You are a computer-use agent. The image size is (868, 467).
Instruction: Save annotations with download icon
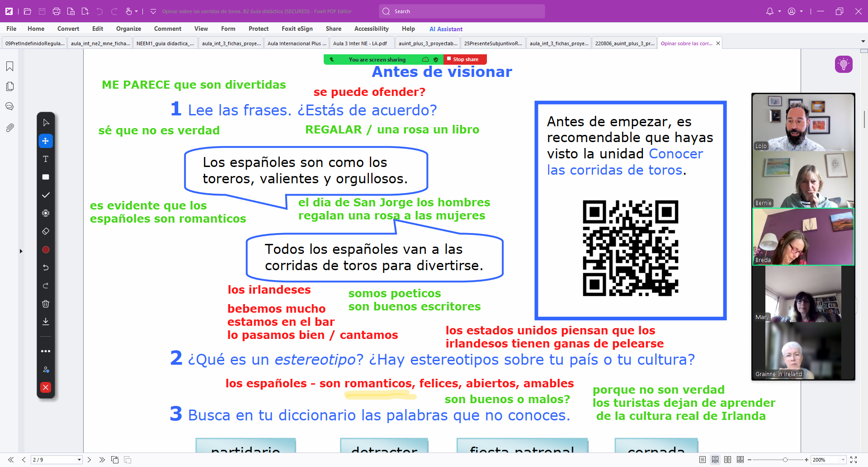[46, 321]
